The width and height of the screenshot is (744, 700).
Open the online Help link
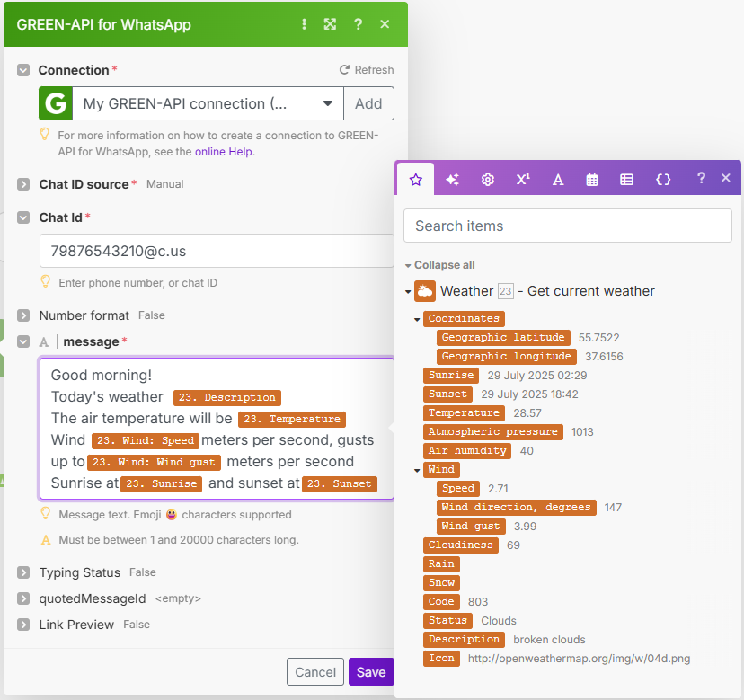tap(225, 151)
